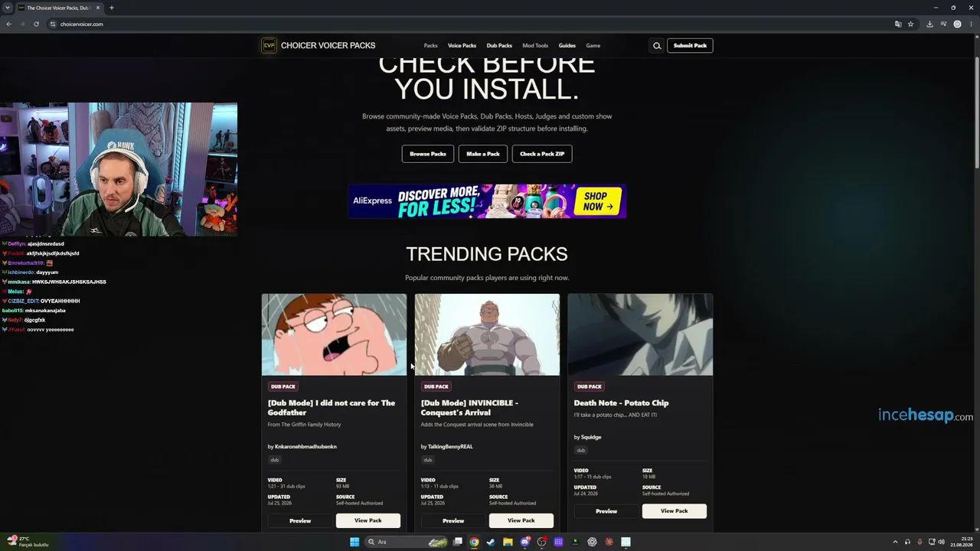
Task: Click the Check a Pack ZIP button
Action: (x=542, y=154)
